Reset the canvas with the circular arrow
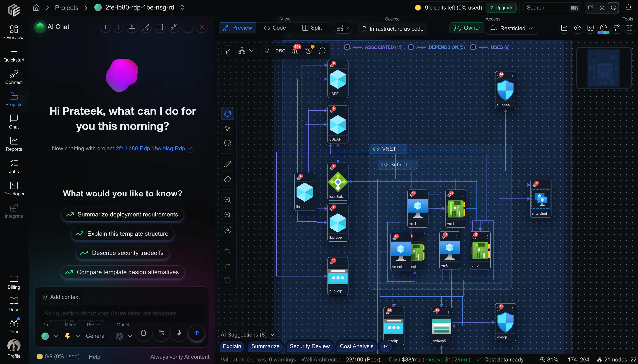The height and width of the screenshot is (364, 638). click(227, 280)
